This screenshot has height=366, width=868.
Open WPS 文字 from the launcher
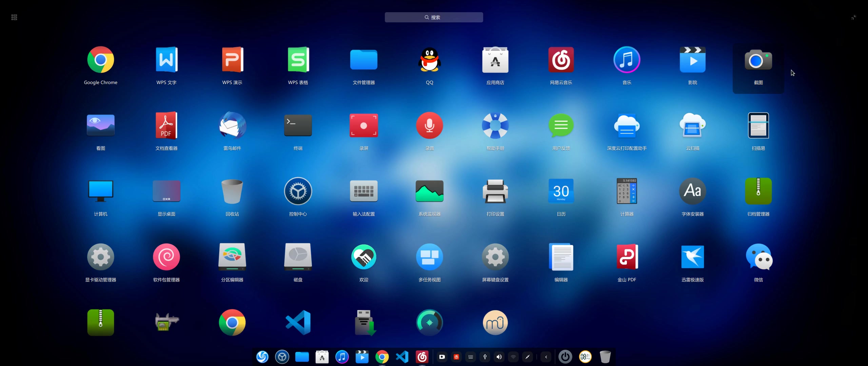point(166,60)
